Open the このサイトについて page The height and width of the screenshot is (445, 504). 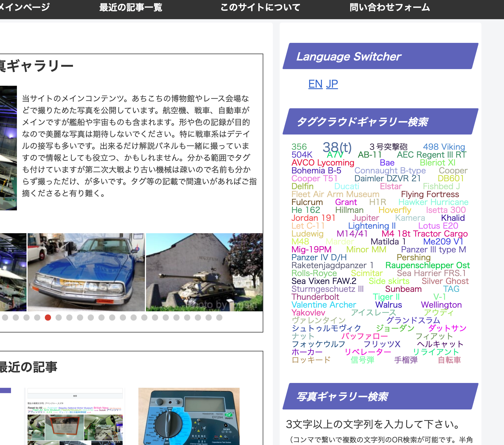260,7
